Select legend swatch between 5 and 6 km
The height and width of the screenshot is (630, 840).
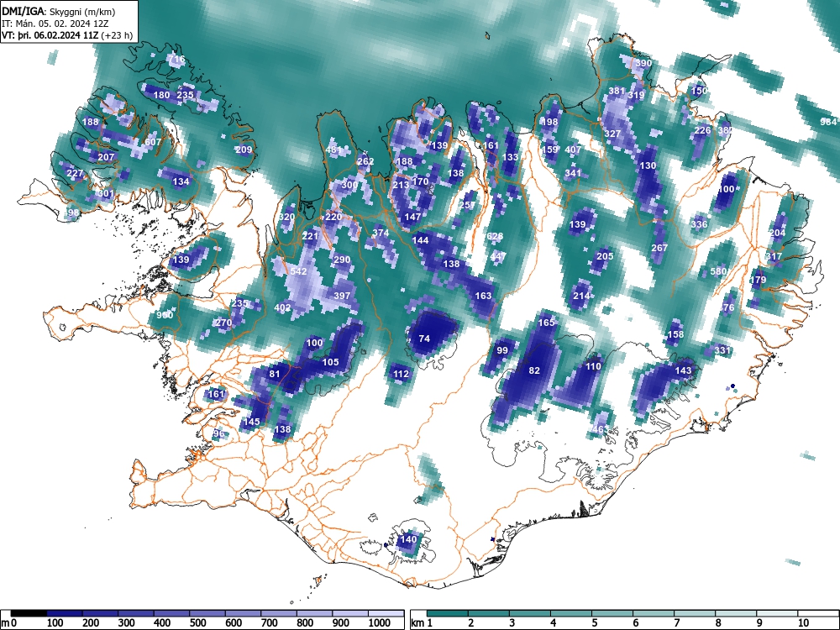(612, 613)
